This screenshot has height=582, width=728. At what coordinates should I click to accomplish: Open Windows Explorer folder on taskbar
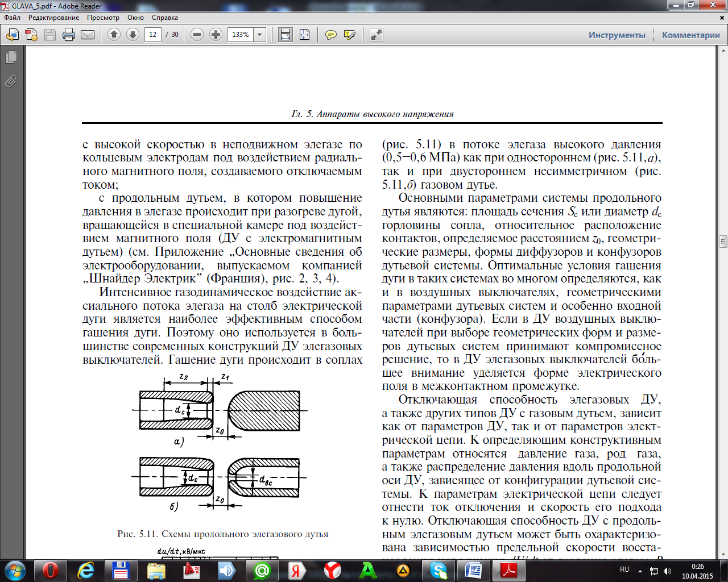pyautogui.click(x=156, y=571)
